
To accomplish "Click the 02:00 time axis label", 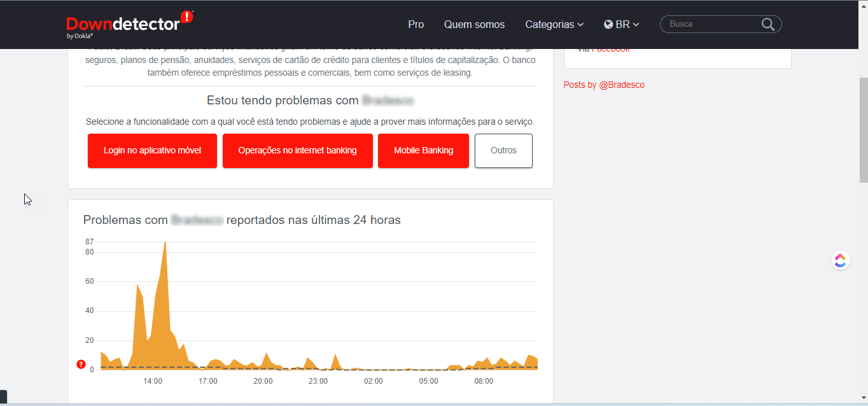I will pos(374,381).
